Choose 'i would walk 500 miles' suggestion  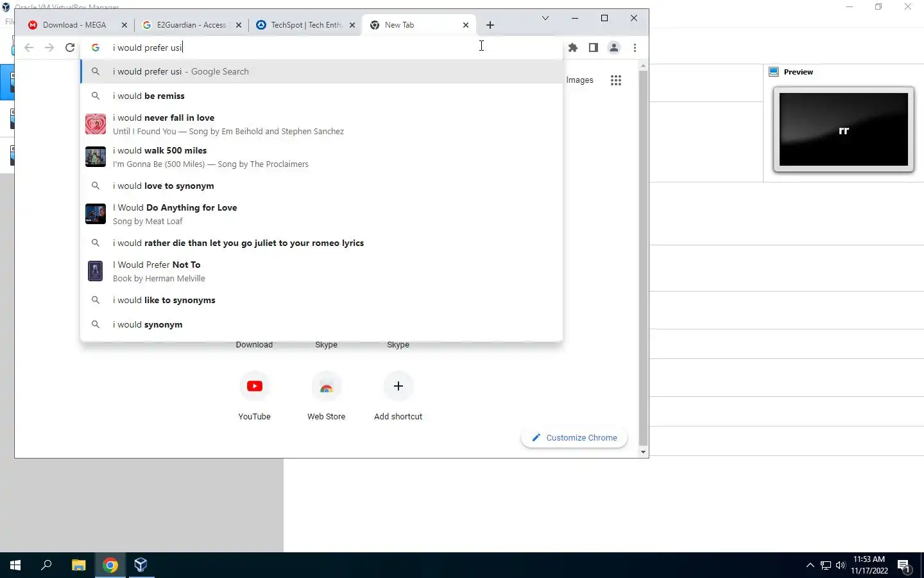(321, 157)
